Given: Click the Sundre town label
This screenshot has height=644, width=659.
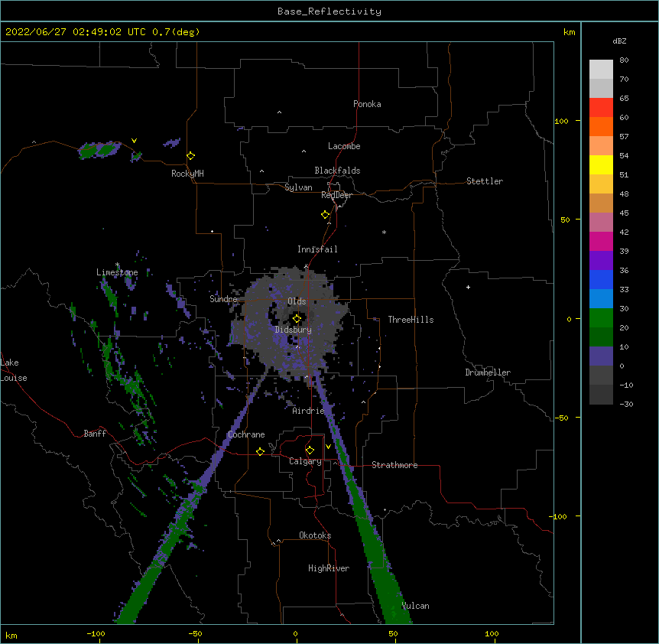Looking at the screenshot, I should (223, 299).
